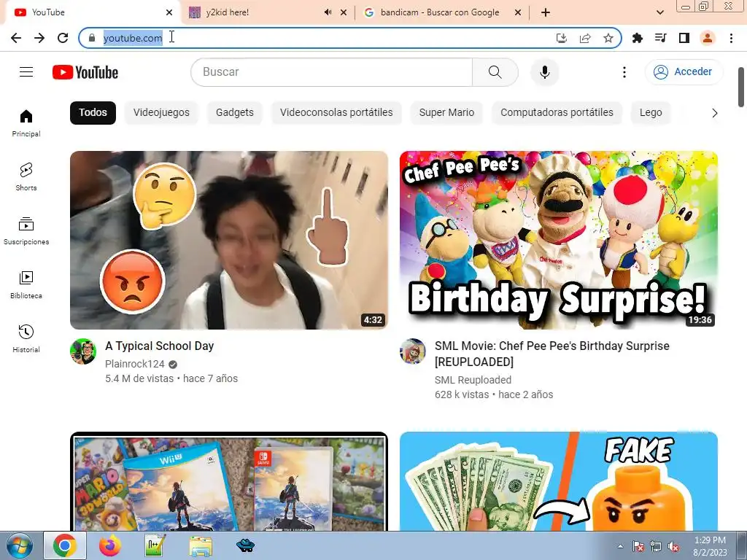Open SML Reuploaded channel name link

point(473,380)
